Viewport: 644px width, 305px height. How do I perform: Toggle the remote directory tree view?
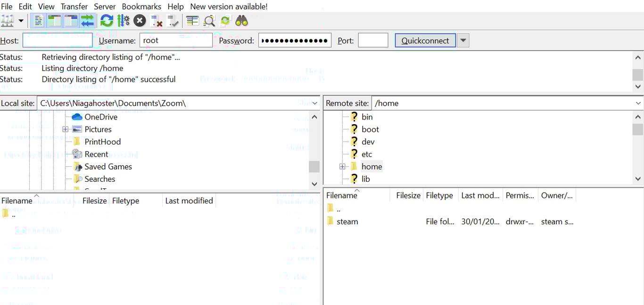(71, 21)
